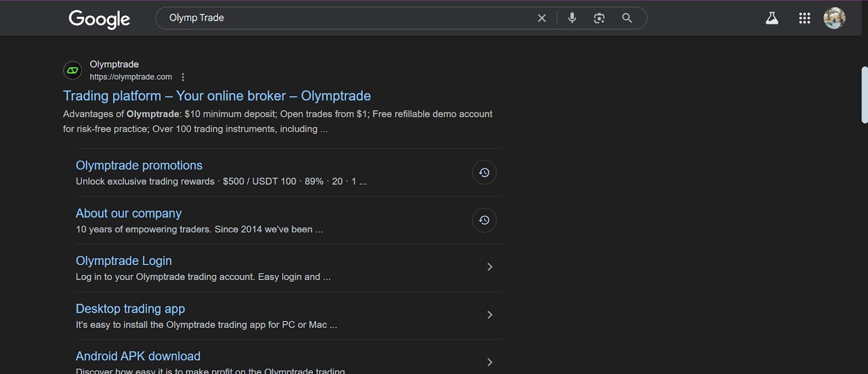Open the Desktop trading app link
This screenshot has width=868, height=374.
[x=130, y=308]
